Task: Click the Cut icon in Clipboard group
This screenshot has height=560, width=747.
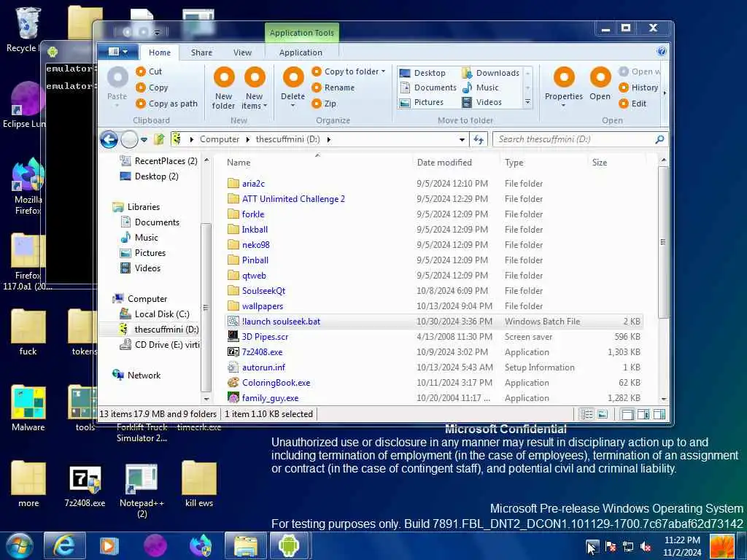Action: [141, 71]
